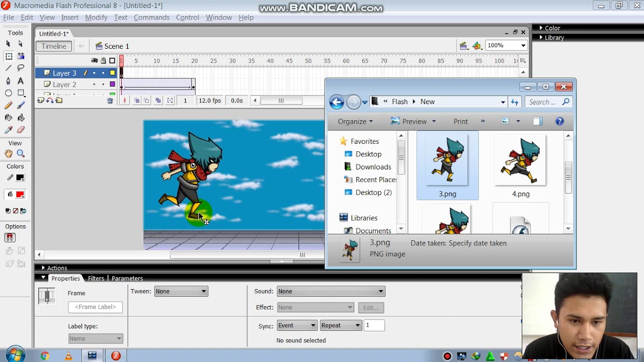Select the Pencil tool
Screen dimensions: 644x362
pyautogui.click(x=9, y=105)
